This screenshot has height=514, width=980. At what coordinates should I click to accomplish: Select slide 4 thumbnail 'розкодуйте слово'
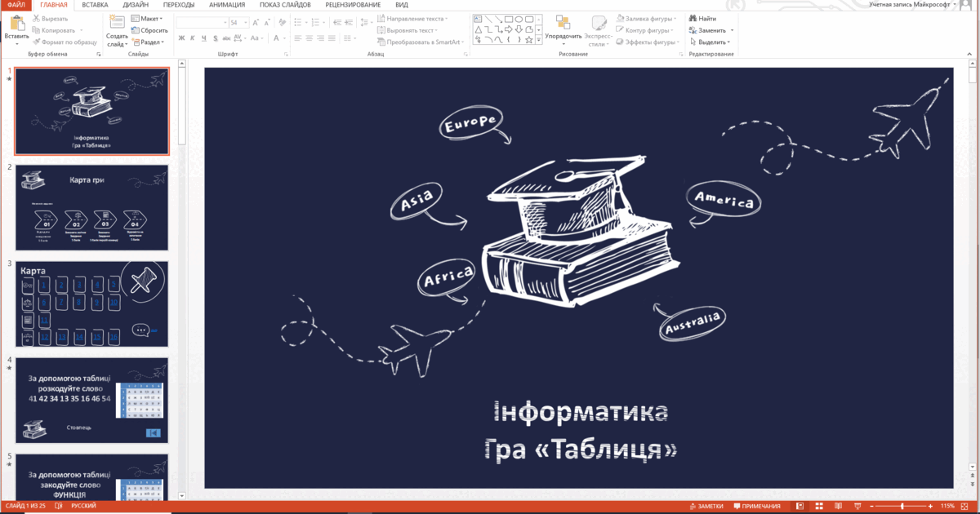pyautogui.click(x=91, y=400)
